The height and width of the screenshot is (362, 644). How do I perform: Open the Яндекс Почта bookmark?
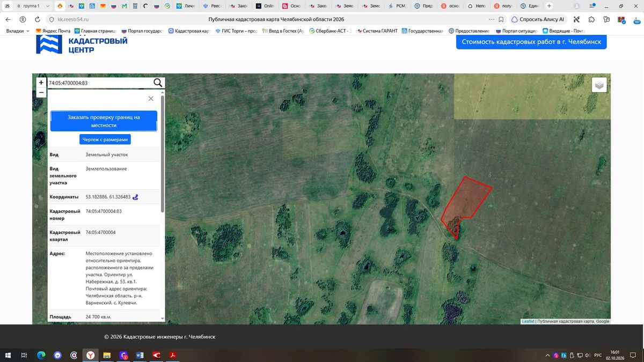pos(53,31)
